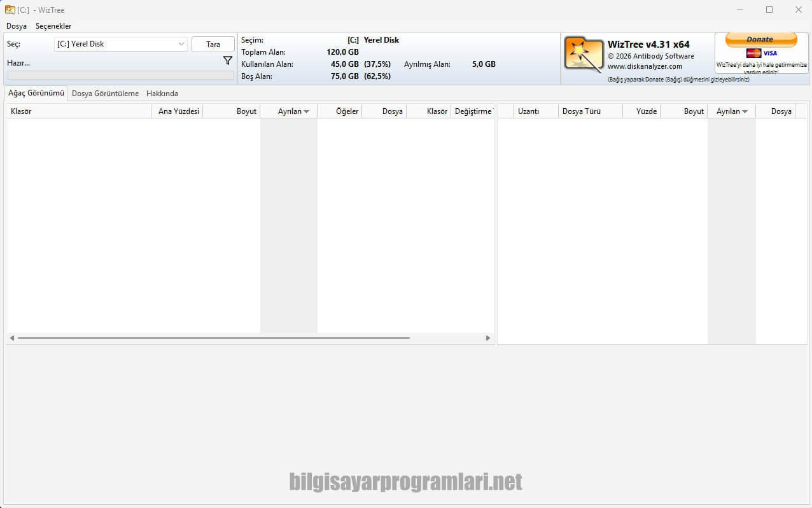Viewport: 812px width, 508px height.
Task: Click the horizontal scrollbar right arrow
Action: coord(488,338)
